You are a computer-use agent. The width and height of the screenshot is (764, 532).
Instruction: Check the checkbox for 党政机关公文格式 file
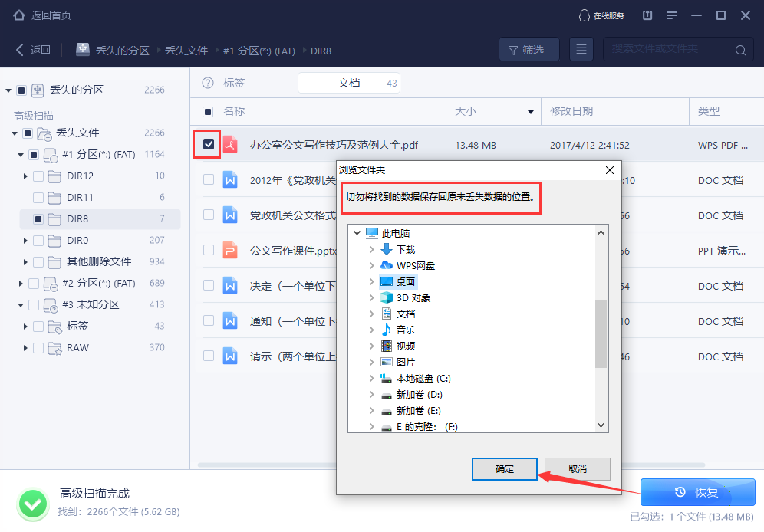point(209,215)
